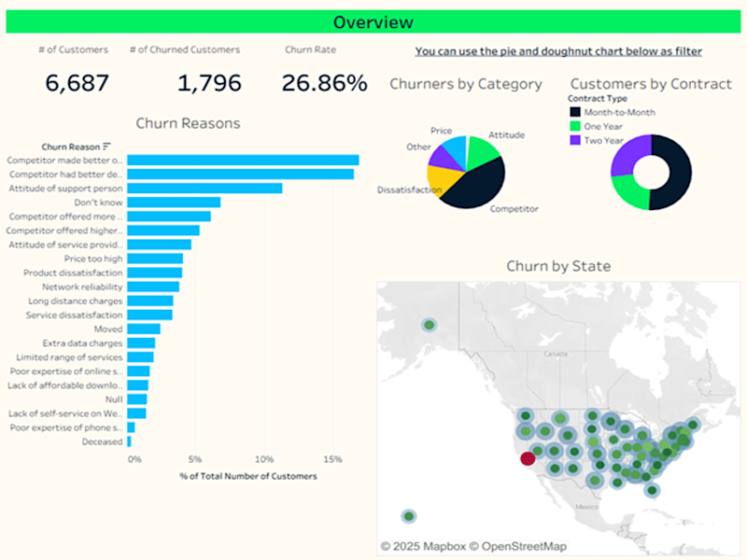
Task: Click the red California marker on the map
Action: point(528,458)
